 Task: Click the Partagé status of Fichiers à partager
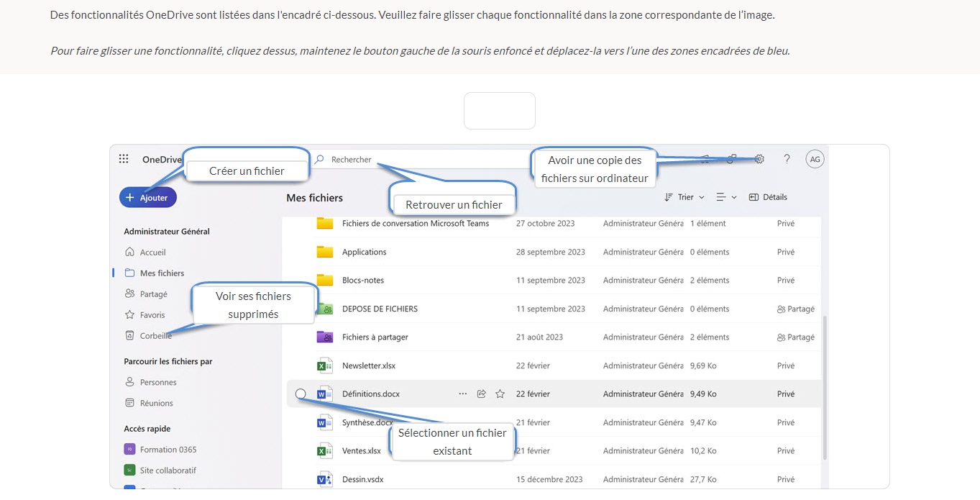[796, 337]
